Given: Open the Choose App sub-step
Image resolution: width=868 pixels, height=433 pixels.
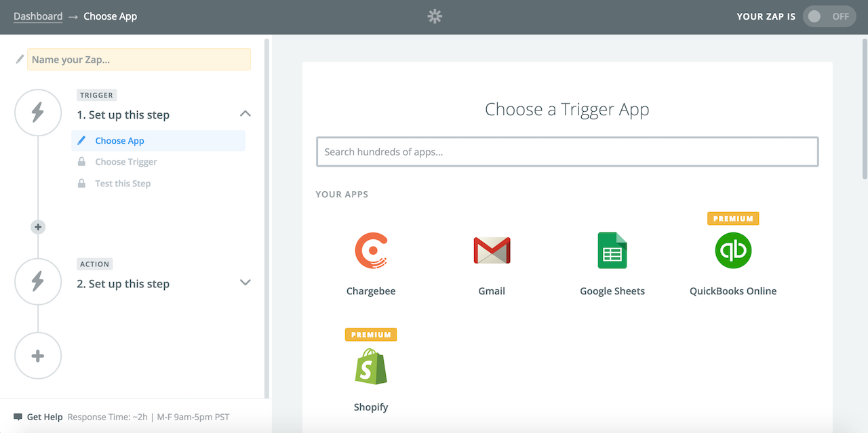Looking at the screenshot, I should click(158, 141).
